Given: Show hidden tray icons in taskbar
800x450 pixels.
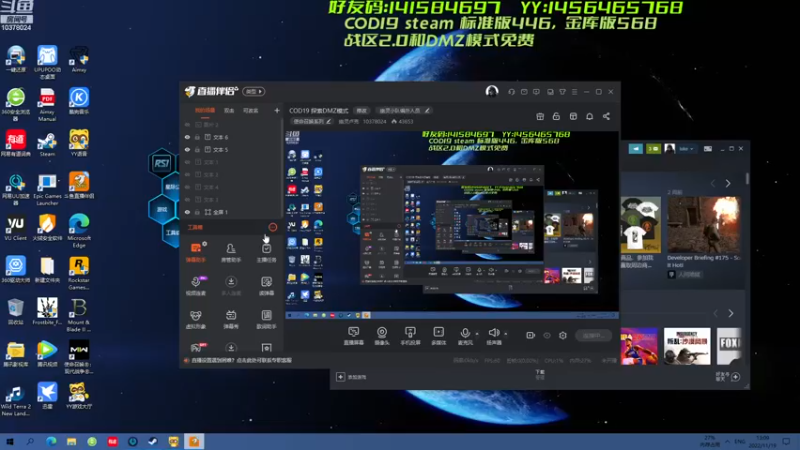Looking at the screenshot, I should click(728, 441).
